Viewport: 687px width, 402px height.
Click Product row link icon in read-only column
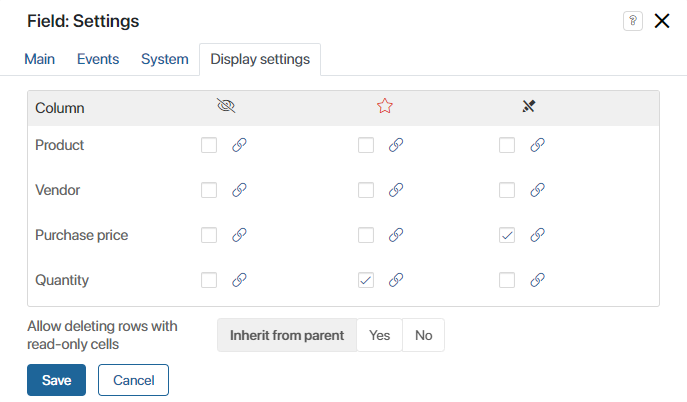[x=538, y=145]
